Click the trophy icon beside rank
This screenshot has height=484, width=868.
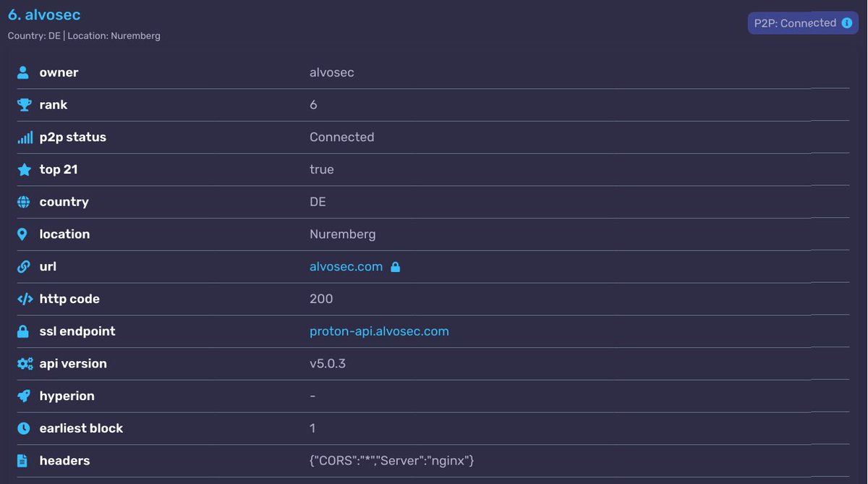[24, 105]
